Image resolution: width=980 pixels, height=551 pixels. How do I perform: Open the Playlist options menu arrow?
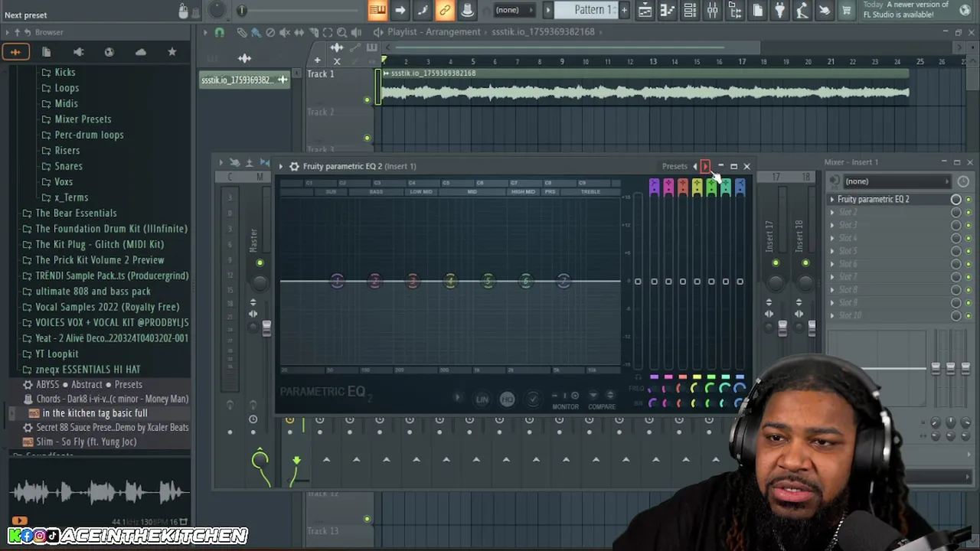click(x=205, y=32)
